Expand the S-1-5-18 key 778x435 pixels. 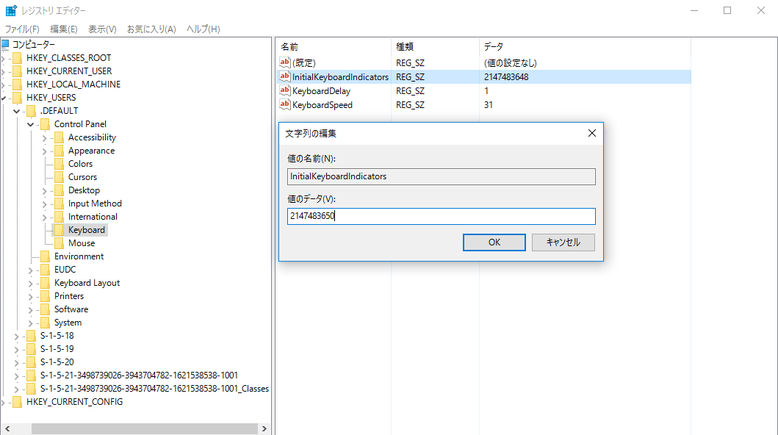pos(17,336)
